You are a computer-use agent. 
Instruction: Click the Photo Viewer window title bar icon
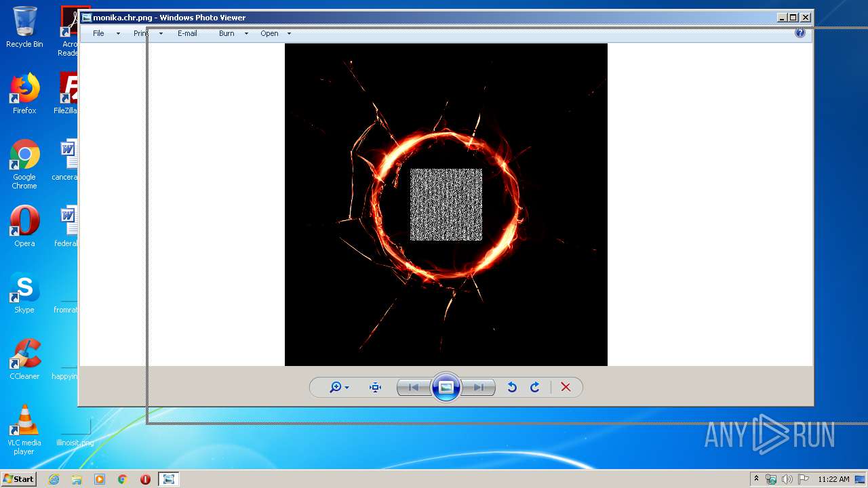(86, 18)
